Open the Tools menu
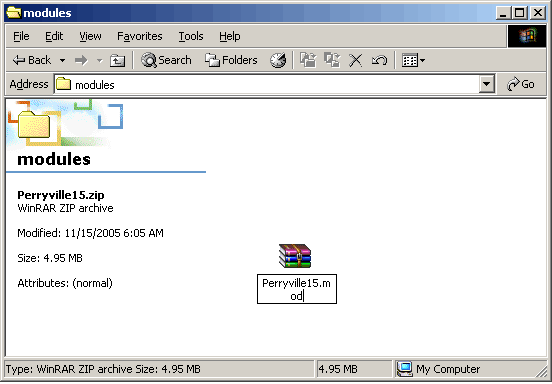552x384 pixels. [191, 36]
